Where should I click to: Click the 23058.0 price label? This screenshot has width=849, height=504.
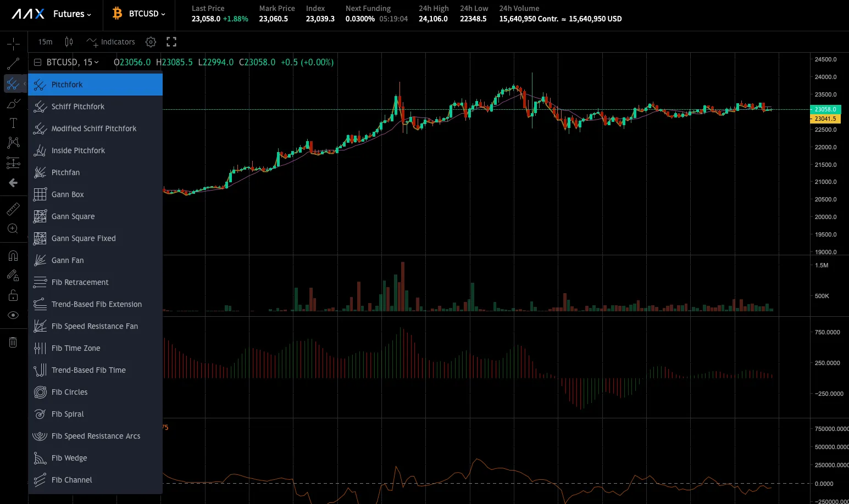[x=825, y=109]
